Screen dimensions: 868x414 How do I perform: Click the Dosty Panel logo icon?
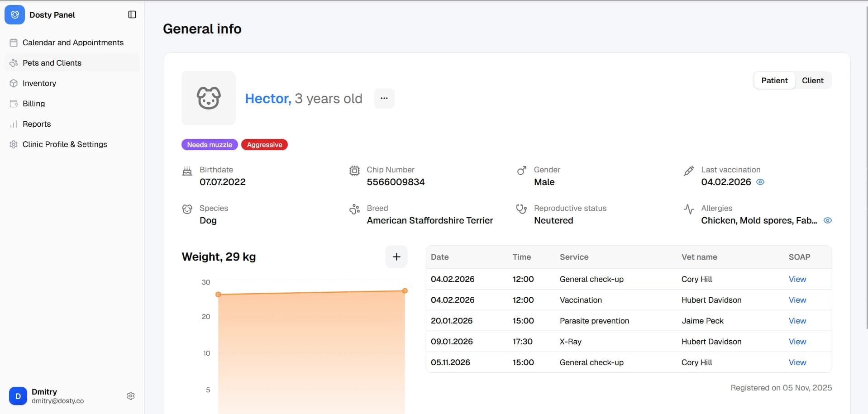[14, 14]
